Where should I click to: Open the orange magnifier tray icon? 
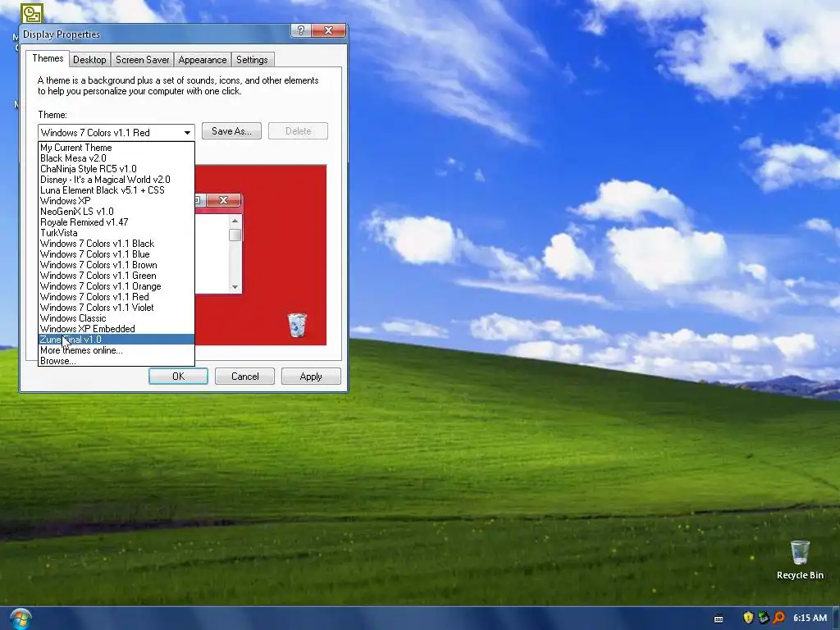[x=778, y=618]
